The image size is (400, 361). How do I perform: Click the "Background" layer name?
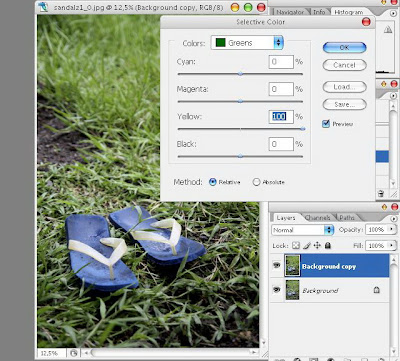320,291
